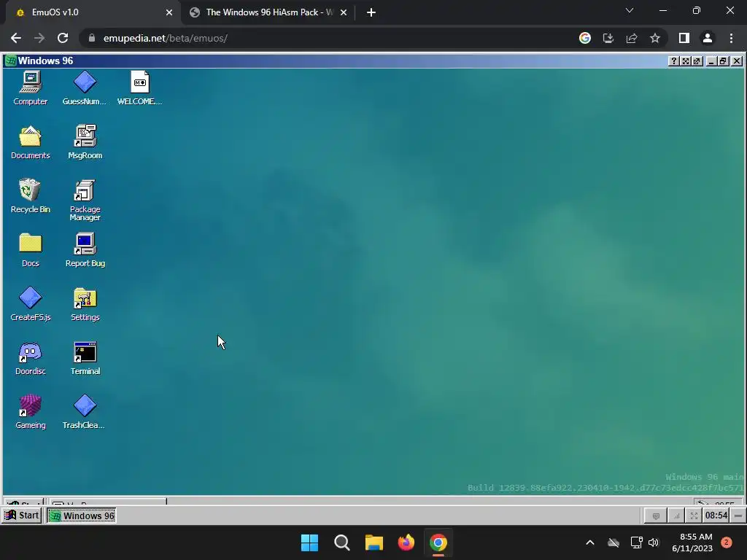Open the Chrome profile button

click(x=708, y=38)
